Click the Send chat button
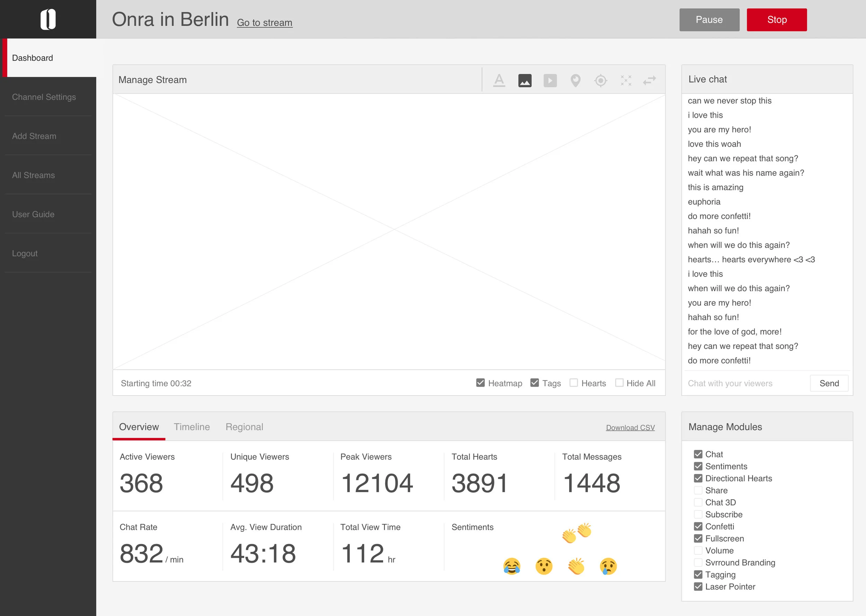 [x=829, y=383]
